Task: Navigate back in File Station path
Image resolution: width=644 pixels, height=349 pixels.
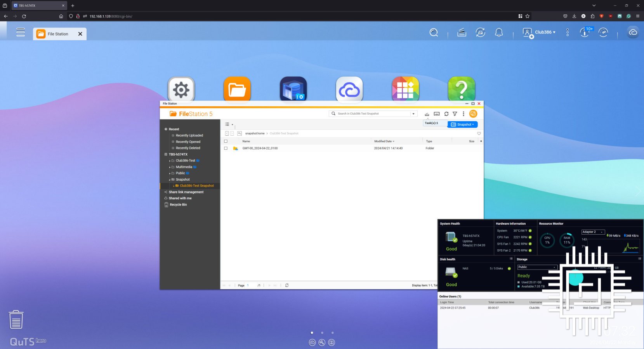Action: click(x=227, y=133)
